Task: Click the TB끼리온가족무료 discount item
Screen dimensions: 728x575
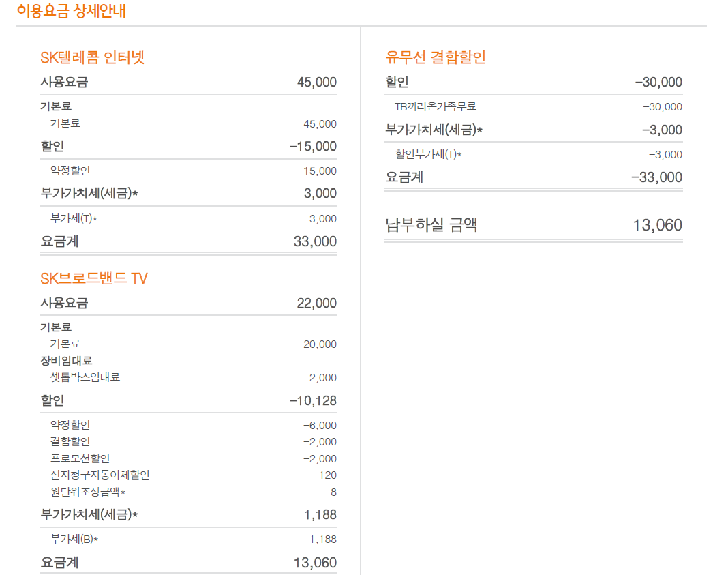Action: click(x=436, y=107)
